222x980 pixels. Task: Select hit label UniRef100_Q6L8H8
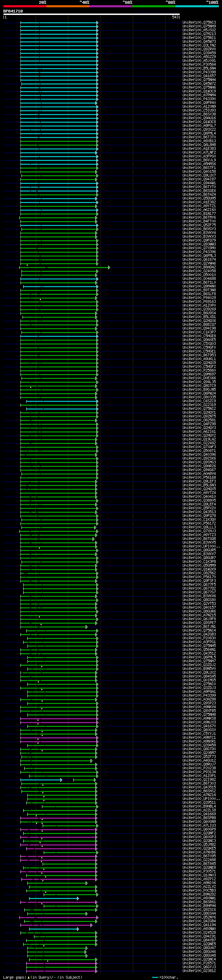(x=199, y=145)
